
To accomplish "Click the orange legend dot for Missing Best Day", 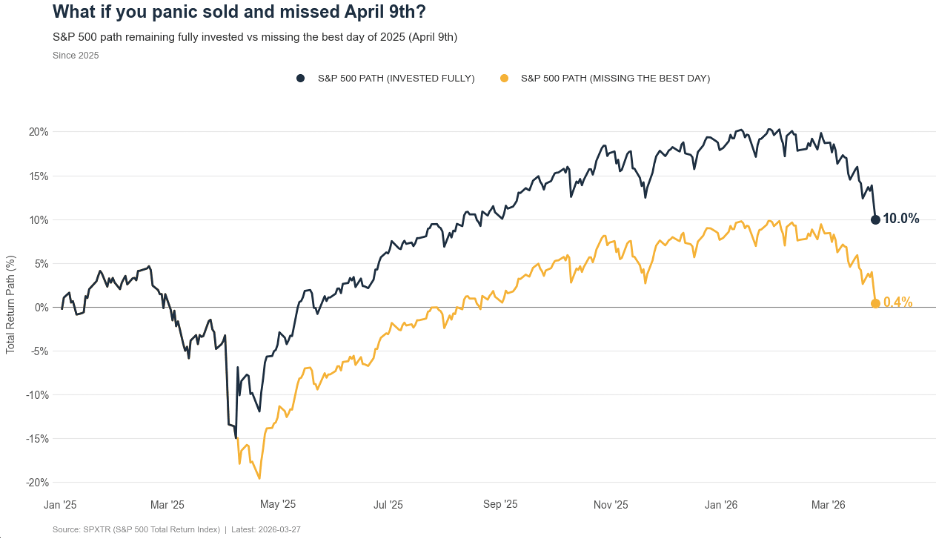I will tap(506, 77).
